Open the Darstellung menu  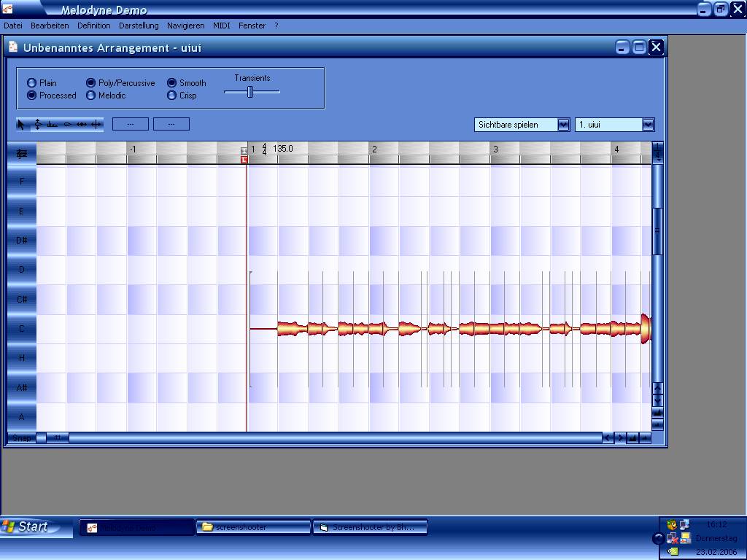click(x=139, y=26)
